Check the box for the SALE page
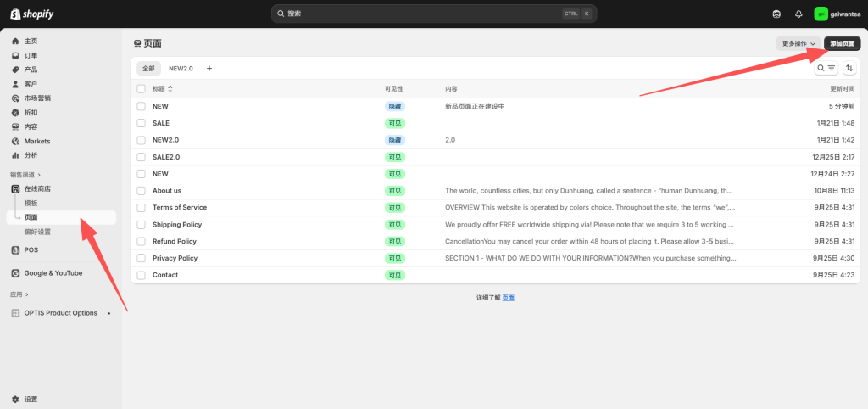This screenshot has width=868, height=409. pos(142,123)
